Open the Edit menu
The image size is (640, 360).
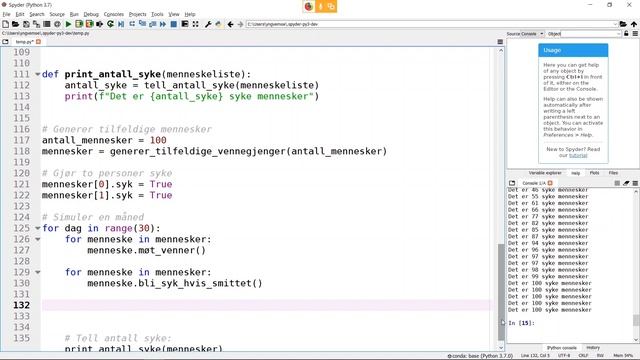pyautogui.click(x=20, y=14)
